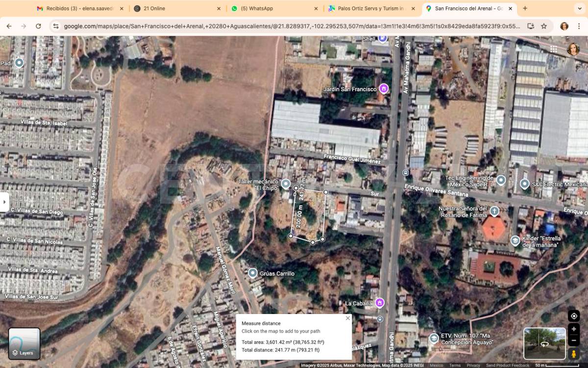Screen dimensions: 588x368
Task: Click the Jardín San Francisco map pin
Action: (x=384, y=89)
